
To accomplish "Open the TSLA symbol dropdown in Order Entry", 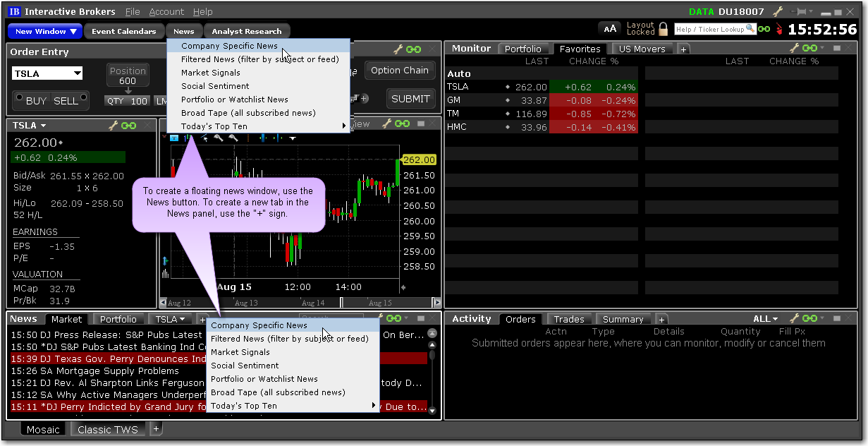I will click(77, 73).
